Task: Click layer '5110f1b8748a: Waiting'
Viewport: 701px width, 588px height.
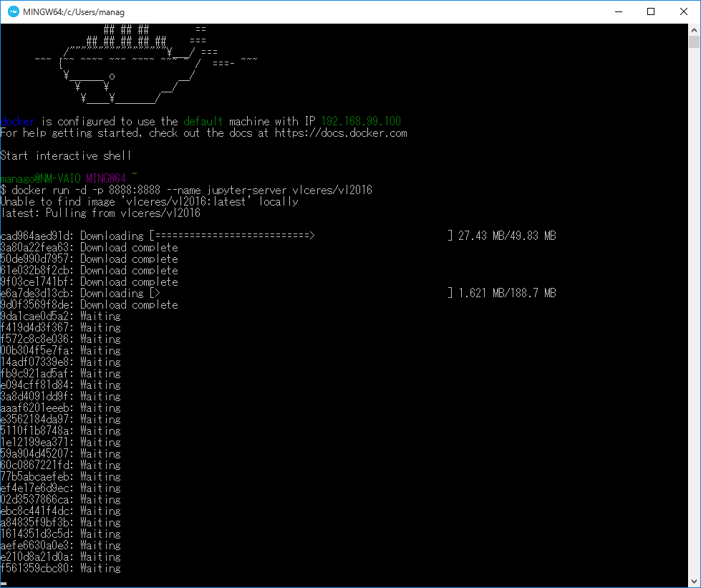Action: coord(61,430)
